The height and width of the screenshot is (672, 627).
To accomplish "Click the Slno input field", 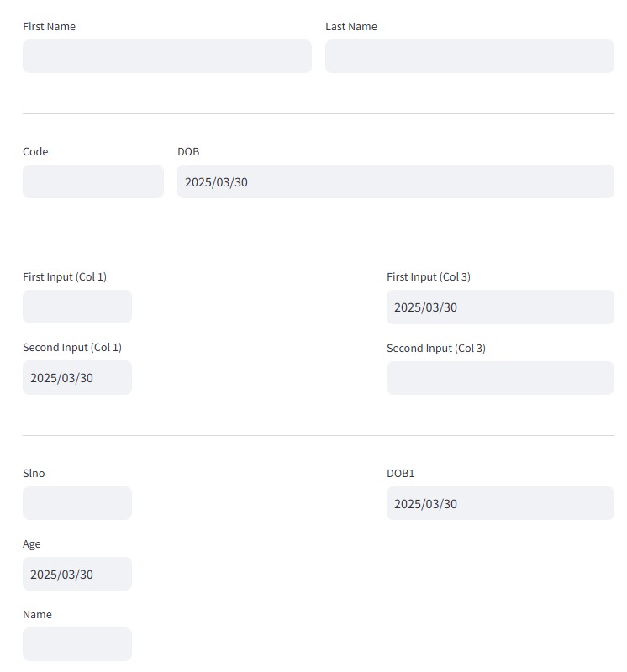I will (x=76, y=503).
